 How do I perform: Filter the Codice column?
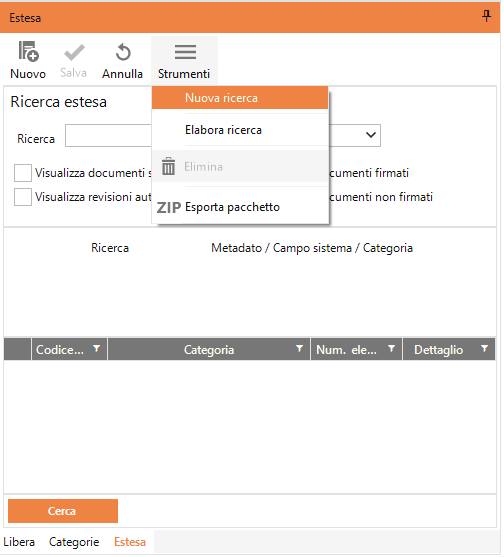click(96, 348)
